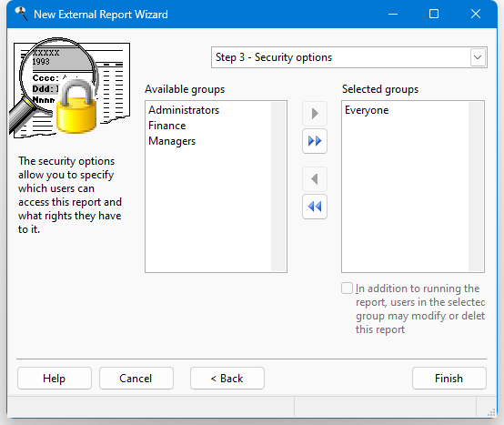Add all groups with double right arrows
This screenshot has width=504, height=425.
[x=315, y=141]
